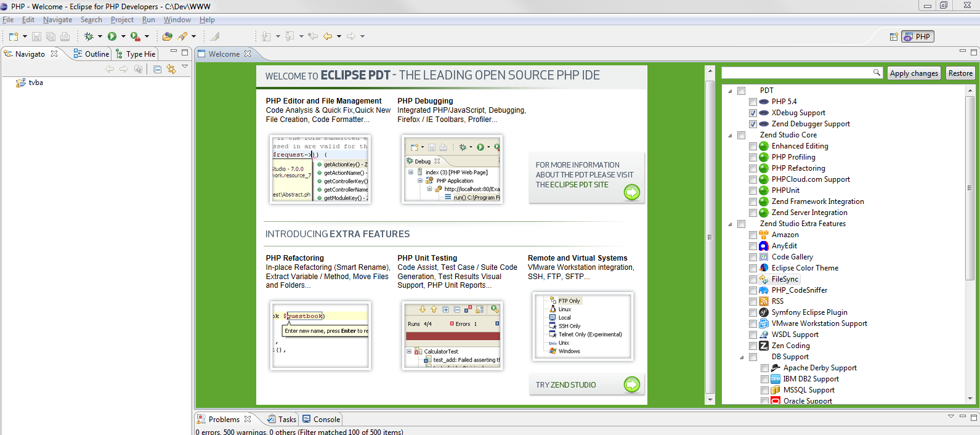Open the Run dropdown arrow
Image resolution: width=980 pixels, height=435 pixels.
point(123,36)
